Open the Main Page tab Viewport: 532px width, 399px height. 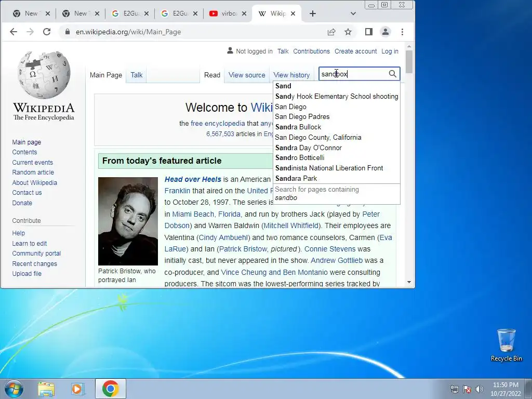[x=106, y=75]
